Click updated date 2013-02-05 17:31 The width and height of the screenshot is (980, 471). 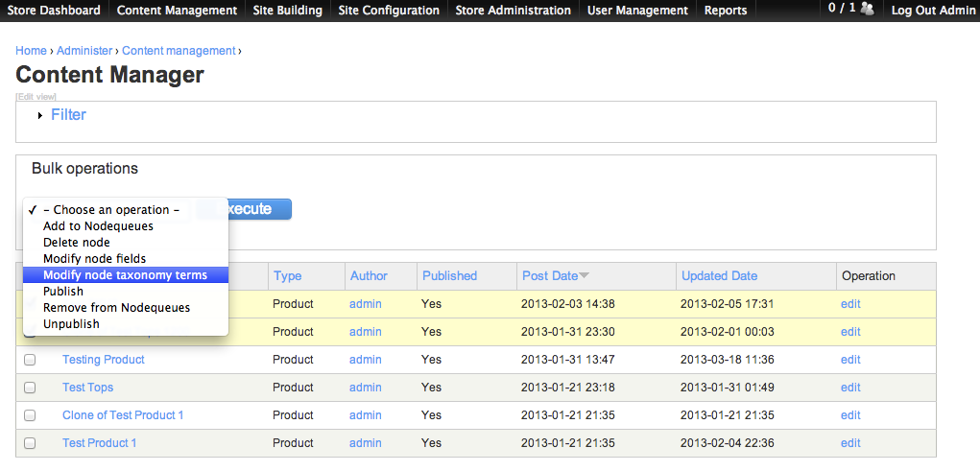click(x=728, y=304)
